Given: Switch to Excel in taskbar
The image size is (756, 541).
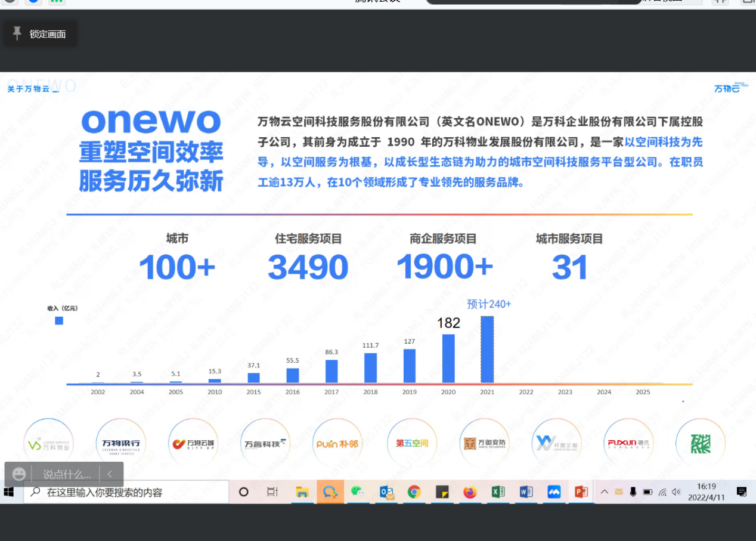Looking at the screenshot, I should (498, 492).
